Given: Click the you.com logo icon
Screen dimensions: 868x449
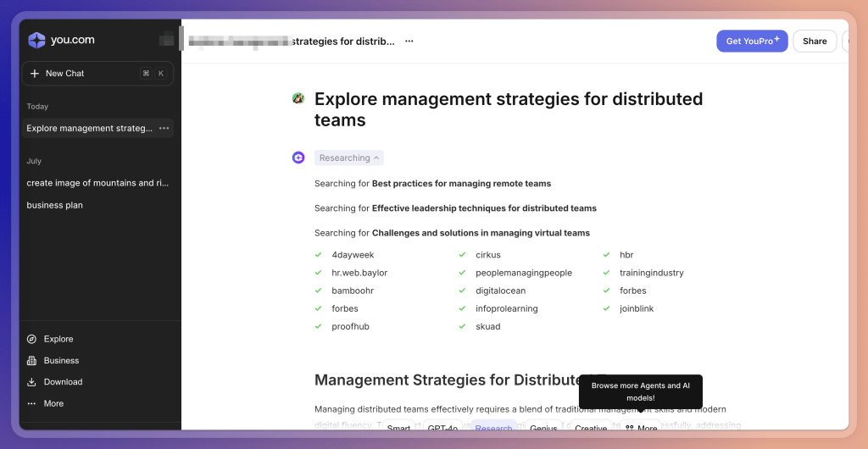Looking at the screenshot, I should (x=36, y=40).
